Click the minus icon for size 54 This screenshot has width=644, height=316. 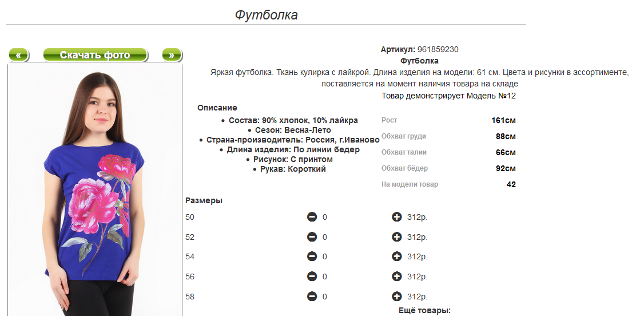coord(312,256)
